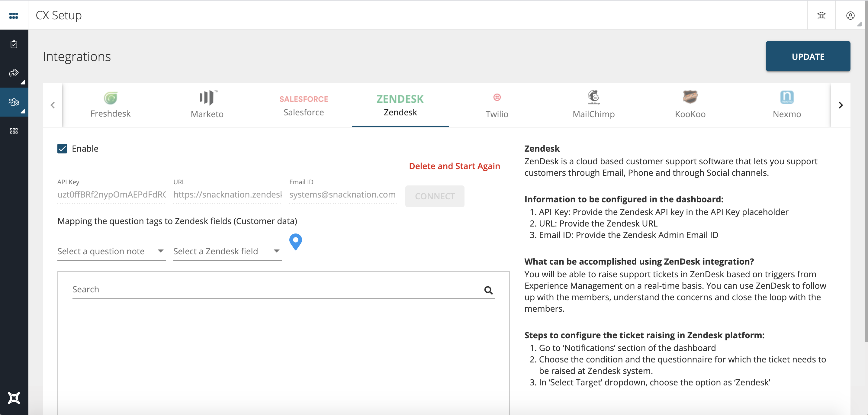Click Delete and Start Again link

tap(454, 166)
